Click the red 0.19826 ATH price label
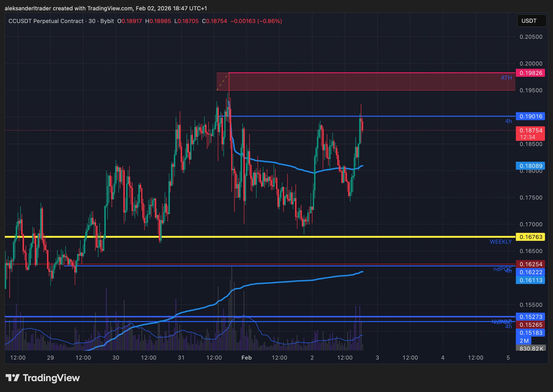The image size is (553, 392). point(530,73)
